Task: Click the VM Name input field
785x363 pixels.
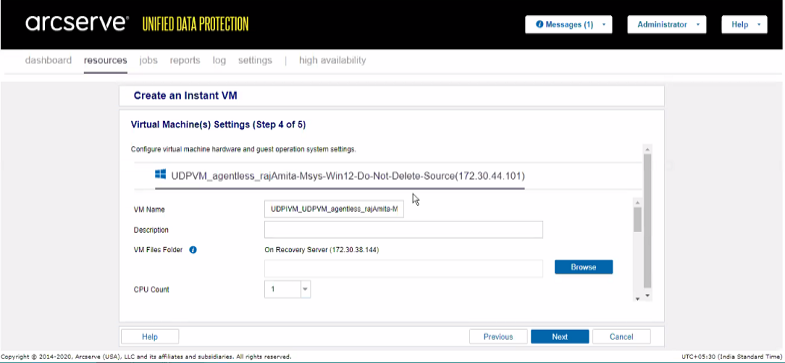Action: point(333,209)
